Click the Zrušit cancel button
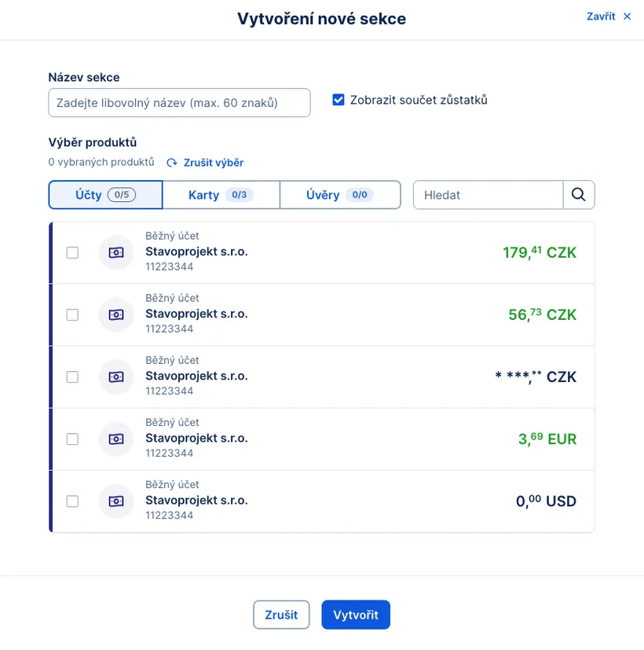 click(x=281, y=615)
